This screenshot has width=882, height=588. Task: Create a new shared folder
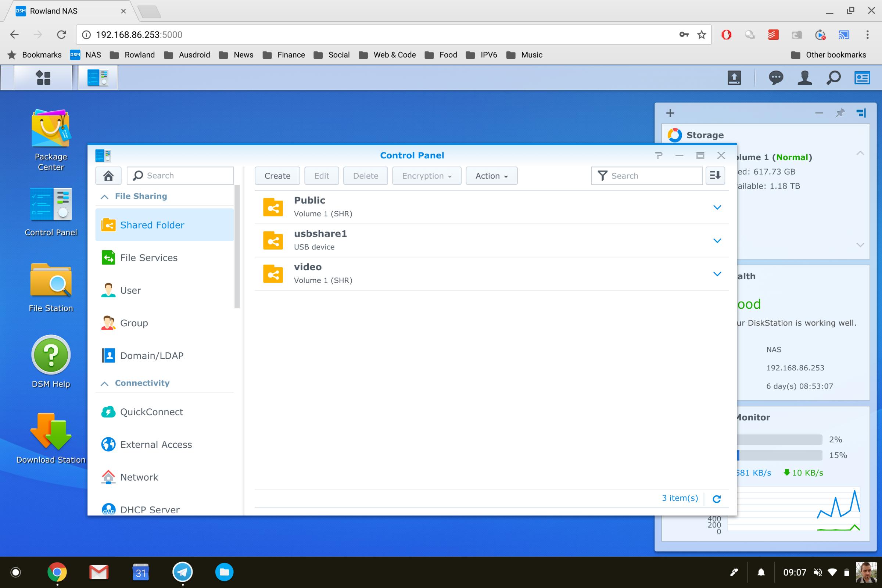pos(277,176)
